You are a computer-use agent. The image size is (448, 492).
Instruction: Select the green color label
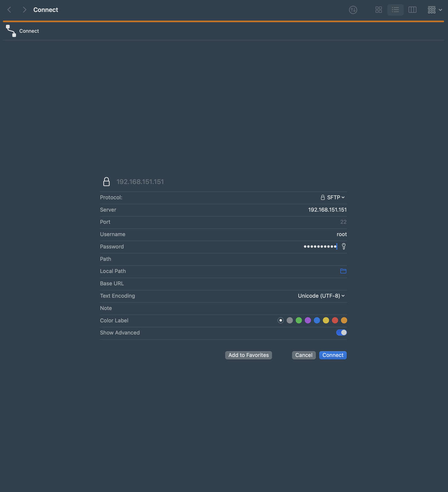[x=299, y=320]
